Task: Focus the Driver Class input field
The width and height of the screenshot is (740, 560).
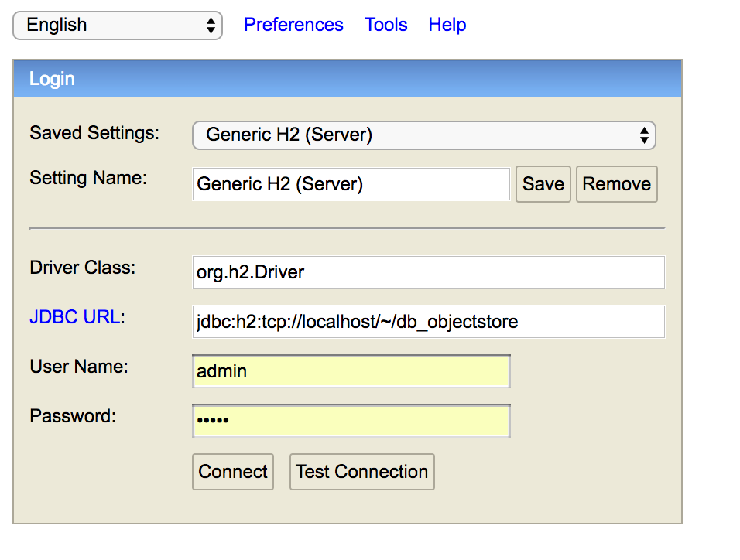Action: 428,272
